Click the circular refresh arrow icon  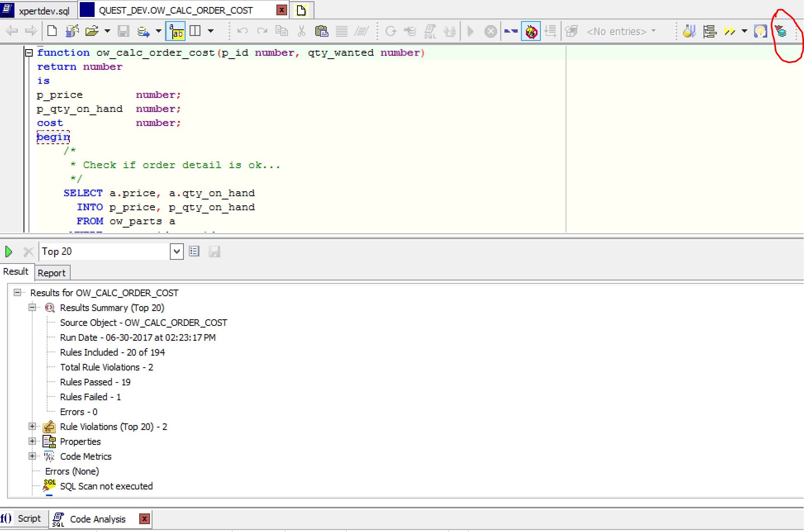coord(390,31)
